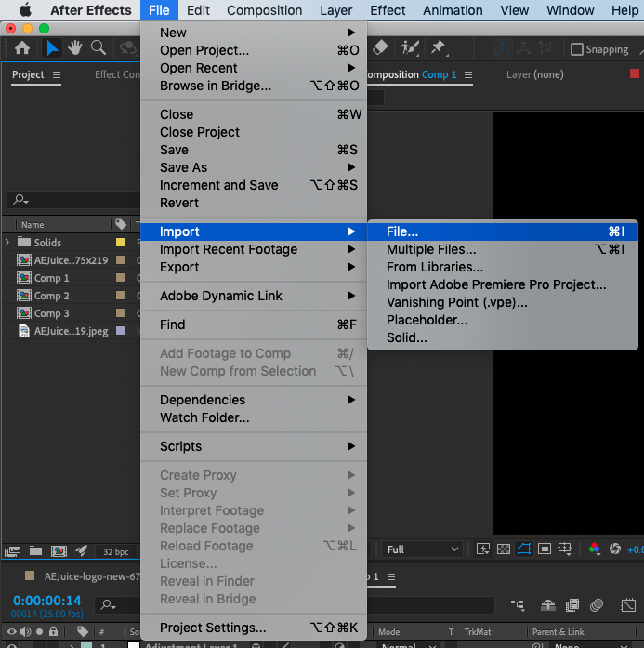Open the Full resolution dropdown
Screen dimensions: 644x648
click(x=422, y=549)
